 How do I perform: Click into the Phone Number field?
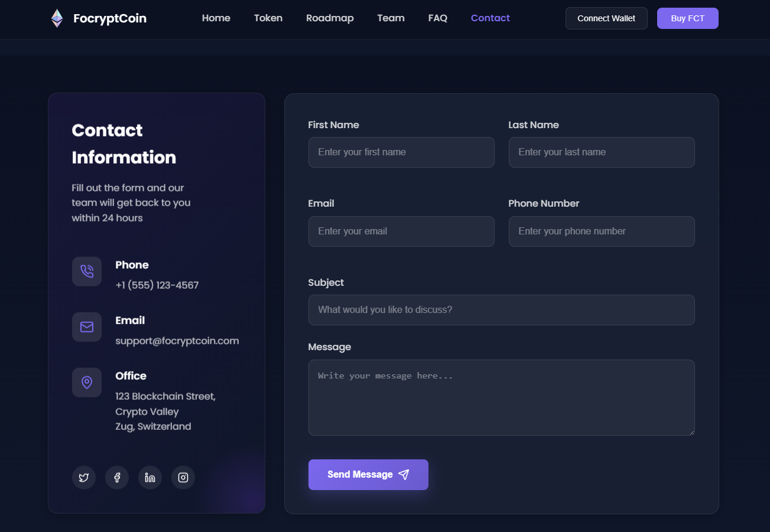(602, 231)
